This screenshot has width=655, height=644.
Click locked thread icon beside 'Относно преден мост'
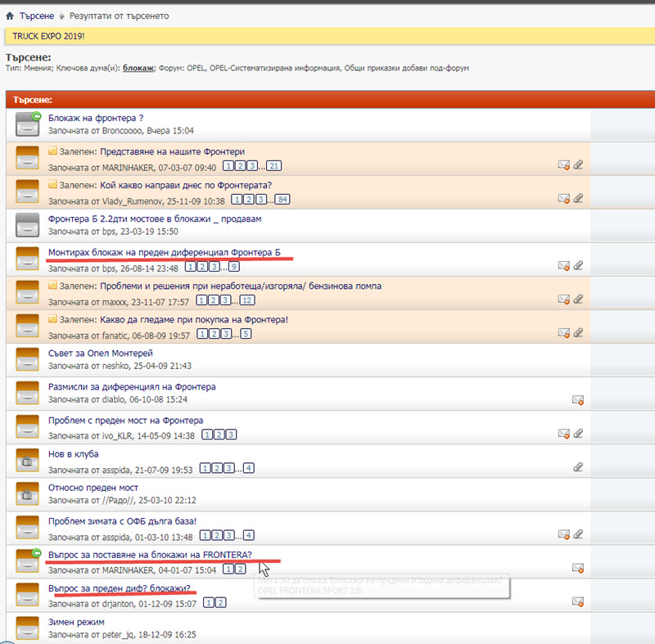28,494
